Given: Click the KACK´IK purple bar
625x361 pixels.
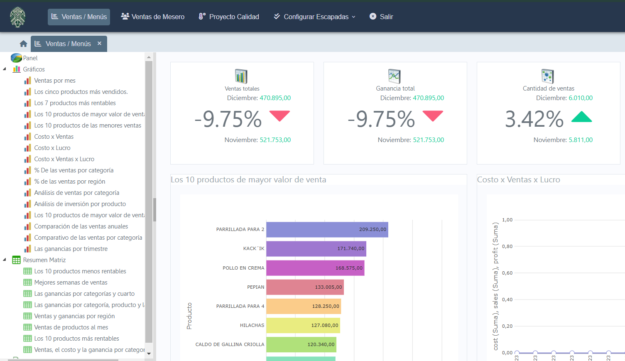Looking at the screenshot, I should click(316, 249).
